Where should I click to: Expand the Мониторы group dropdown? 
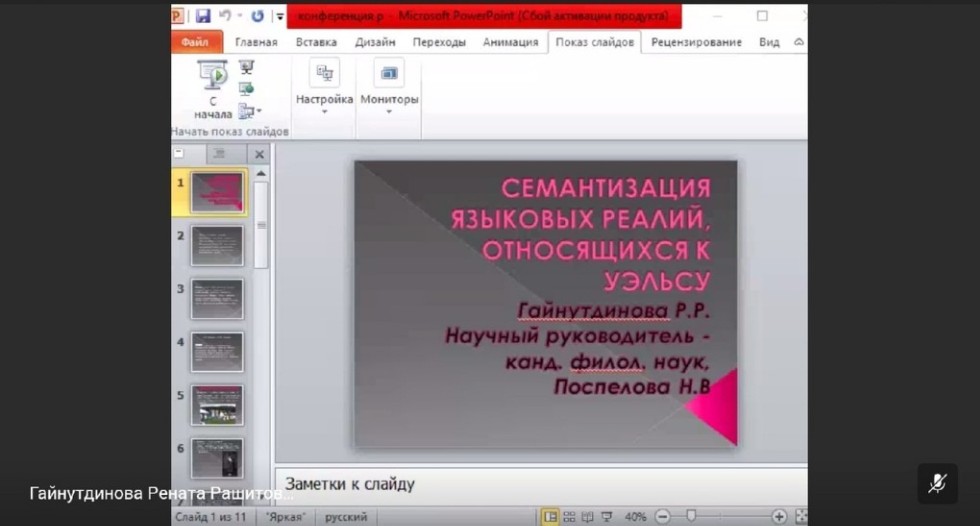pos(389,112)
